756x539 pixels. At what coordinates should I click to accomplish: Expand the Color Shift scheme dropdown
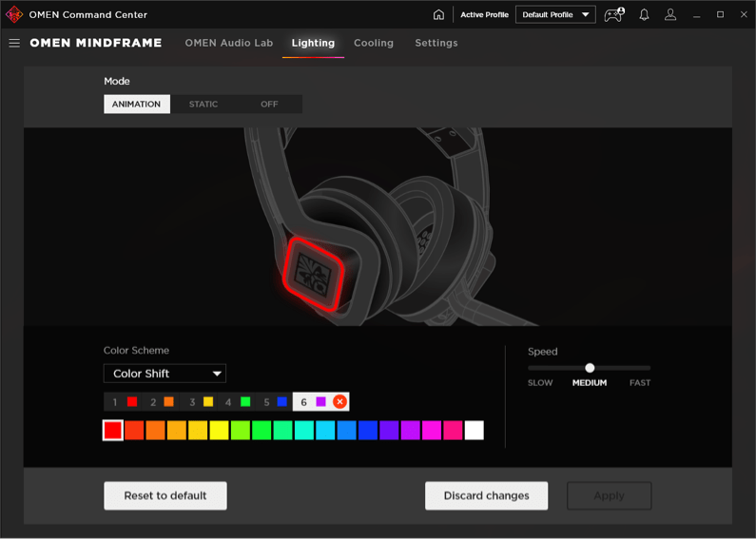click(165, 374)
